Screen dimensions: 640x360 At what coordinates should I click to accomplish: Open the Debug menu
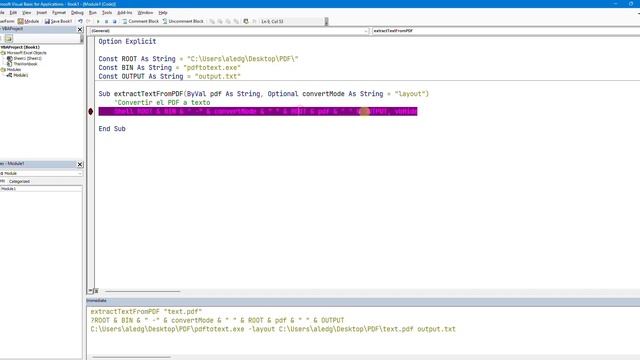tap(77, 13)
